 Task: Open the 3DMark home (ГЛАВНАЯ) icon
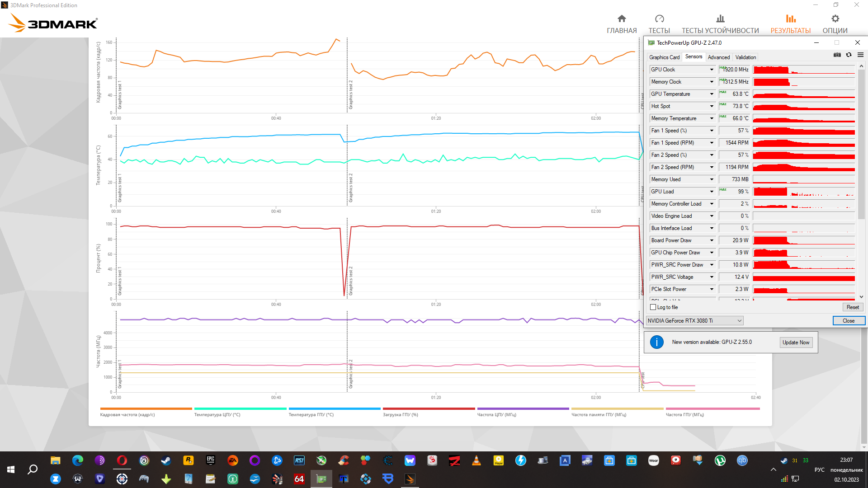[622, 19]
